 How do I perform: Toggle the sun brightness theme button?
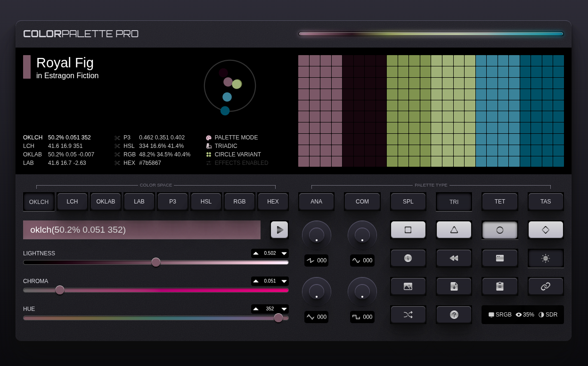click(x=546, y=258)
